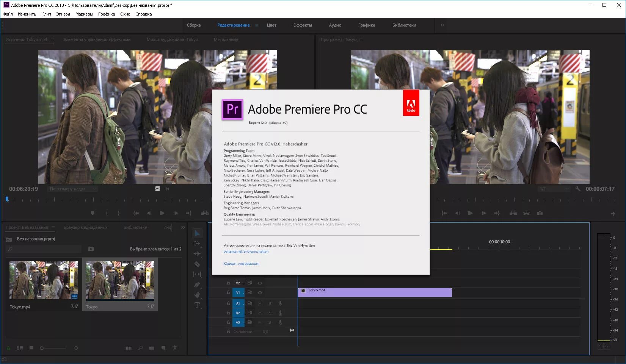
Task: Click New Item icon in project panel
Action: (x=163, y=348)
